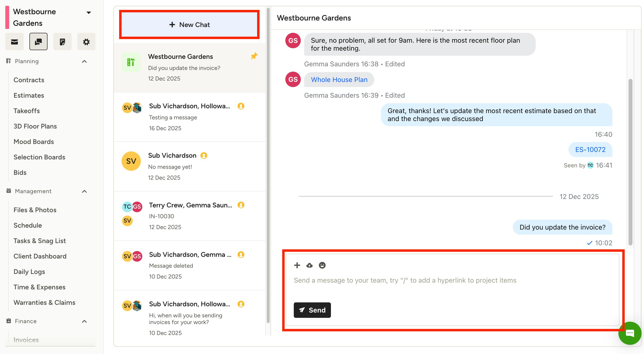Click Planning section icon in sidebar
Image resolution: width=644 pixels, height=354 pixels.
pos(8,61)
